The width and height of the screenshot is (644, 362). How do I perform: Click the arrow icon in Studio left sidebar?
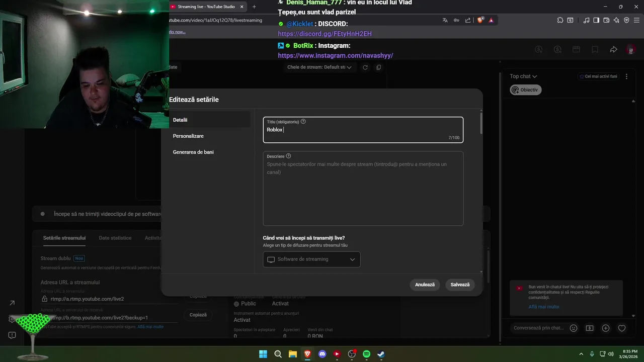click(x=12, y=303)
